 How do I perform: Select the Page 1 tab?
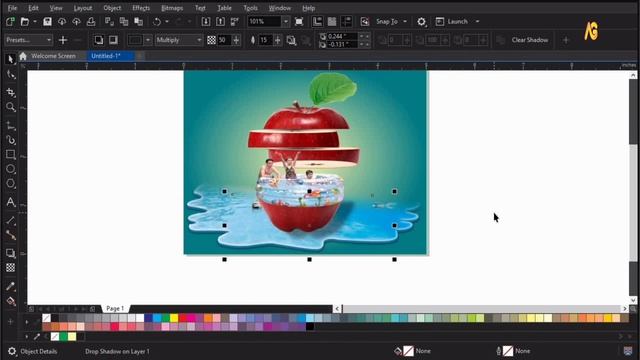point(115,309)
